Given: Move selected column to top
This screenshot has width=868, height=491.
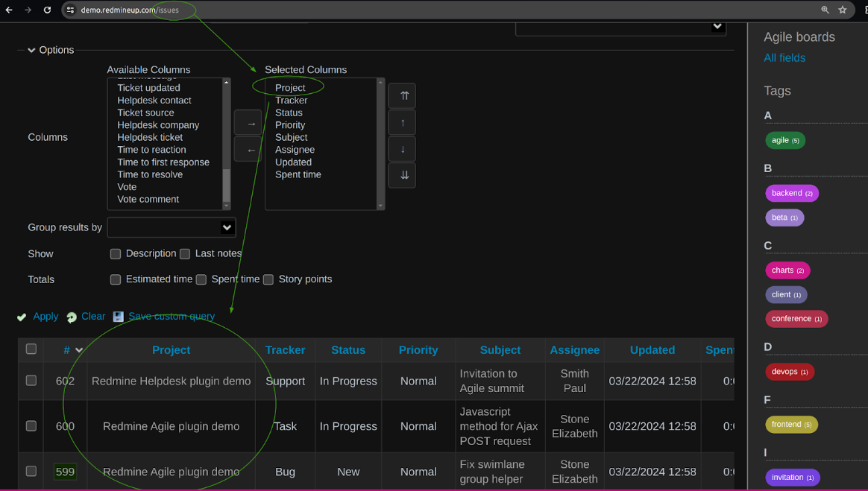Looking at the screenshot, I should (402, 95).
